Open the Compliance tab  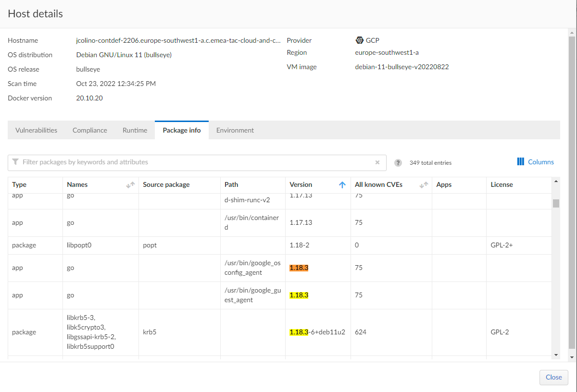[89, 130]
